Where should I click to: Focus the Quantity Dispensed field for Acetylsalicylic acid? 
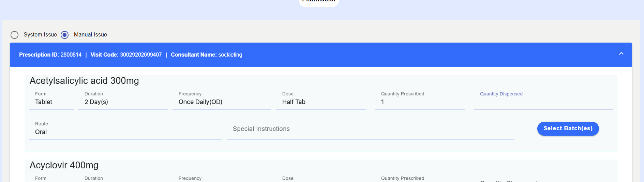543,101
